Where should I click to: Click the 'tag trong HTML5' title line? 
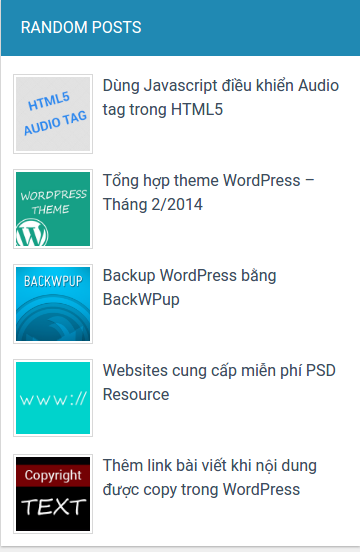pos(163,110)
